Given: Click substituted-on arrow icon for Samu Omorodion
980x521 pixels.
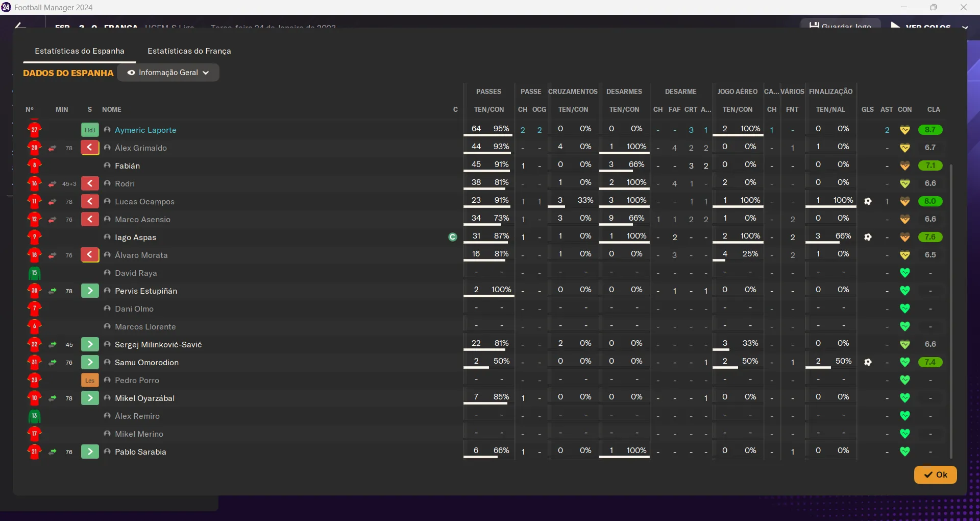Looking at the screenshot, I should [x=90, y=363].
